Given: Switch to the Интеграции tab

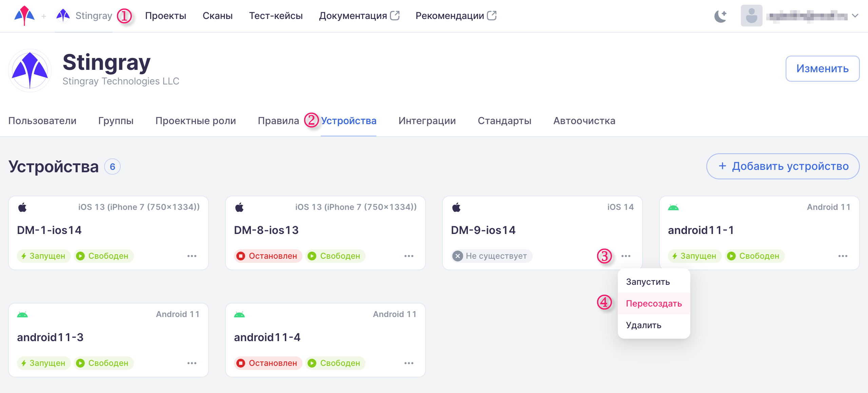Looking at the screenshot, I should click(427, 121).
